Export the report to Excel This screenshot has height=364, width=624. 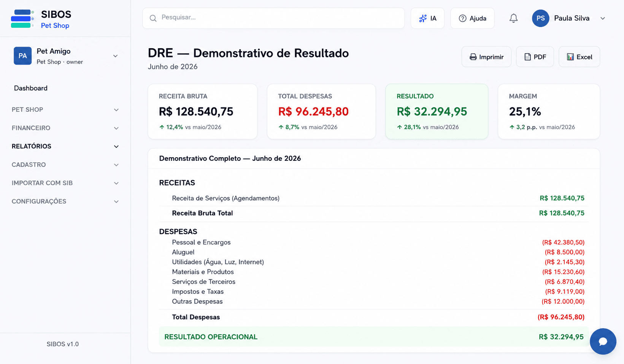tap(579, 57)
